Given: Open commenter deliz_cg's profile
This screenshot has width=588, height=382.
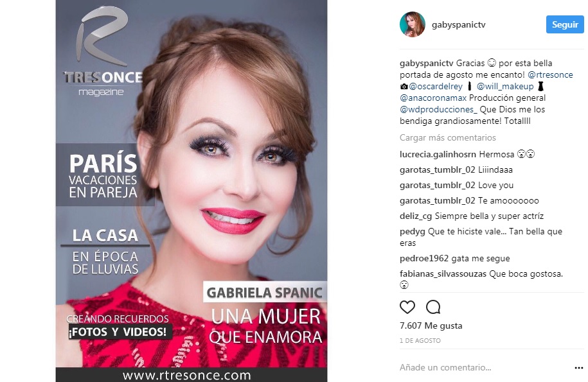Looking at the screenshot, I should [416, 216].
